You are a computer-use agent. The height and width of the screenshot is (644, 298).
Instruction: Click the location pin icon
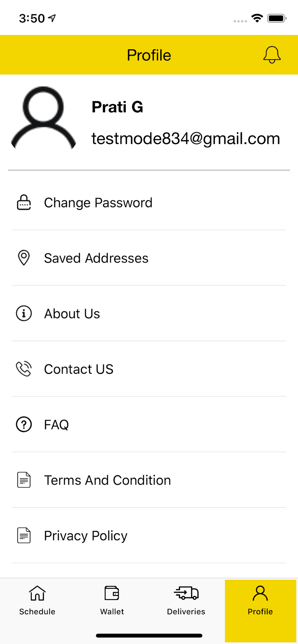pos(24,258)
